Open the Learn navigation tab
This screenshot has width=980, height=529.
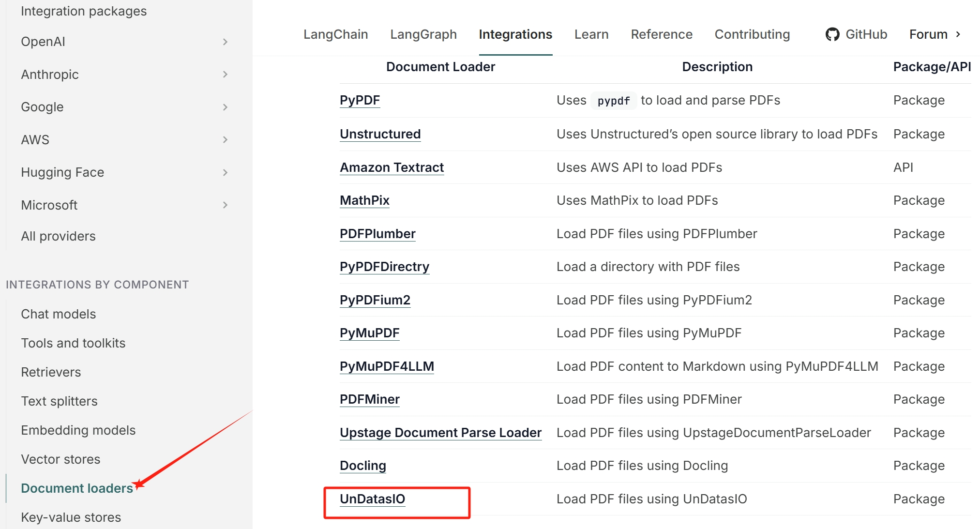[x=591, y=34]
